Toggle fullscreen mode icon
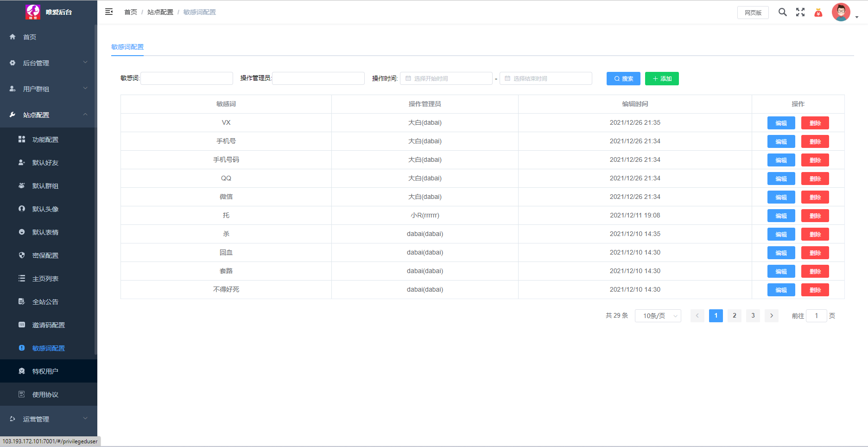Screen dimensions: 868x447 800,12
